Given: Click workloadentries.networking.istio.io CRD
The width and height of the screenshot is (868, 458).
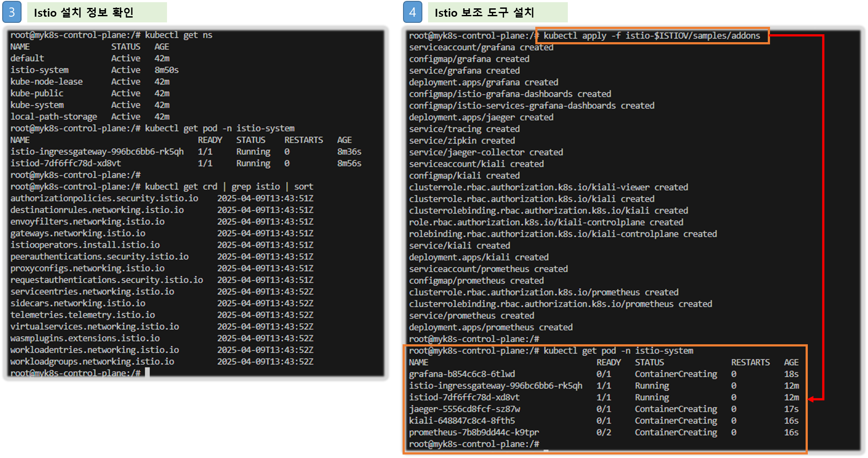Looking at the screenshot, I should coord(94,350).
